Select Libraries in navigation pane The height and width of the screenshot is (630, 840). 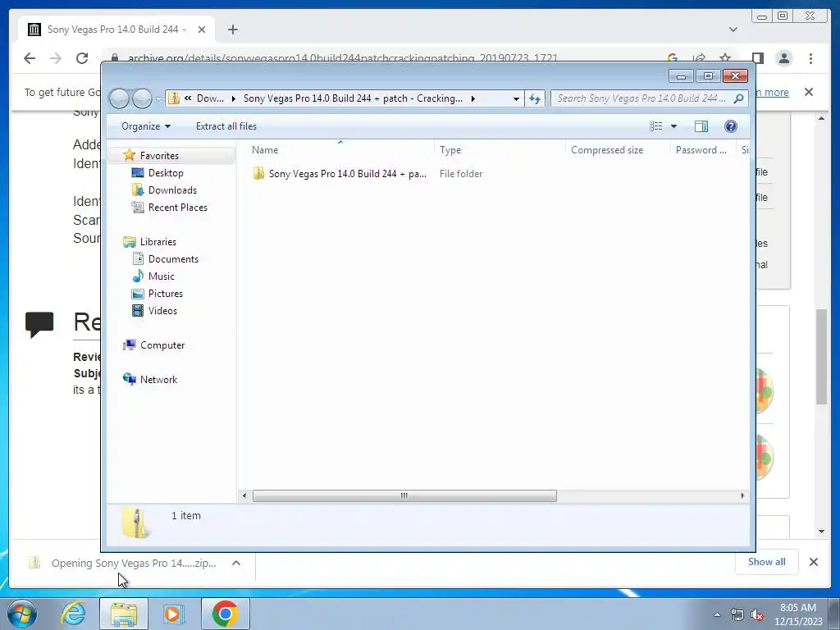158,242
